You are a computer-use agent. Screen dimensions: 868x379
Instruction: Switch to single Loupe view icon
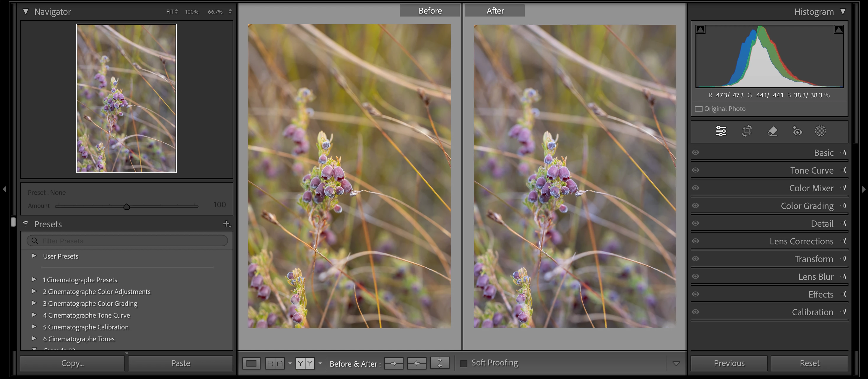[251, 363]
